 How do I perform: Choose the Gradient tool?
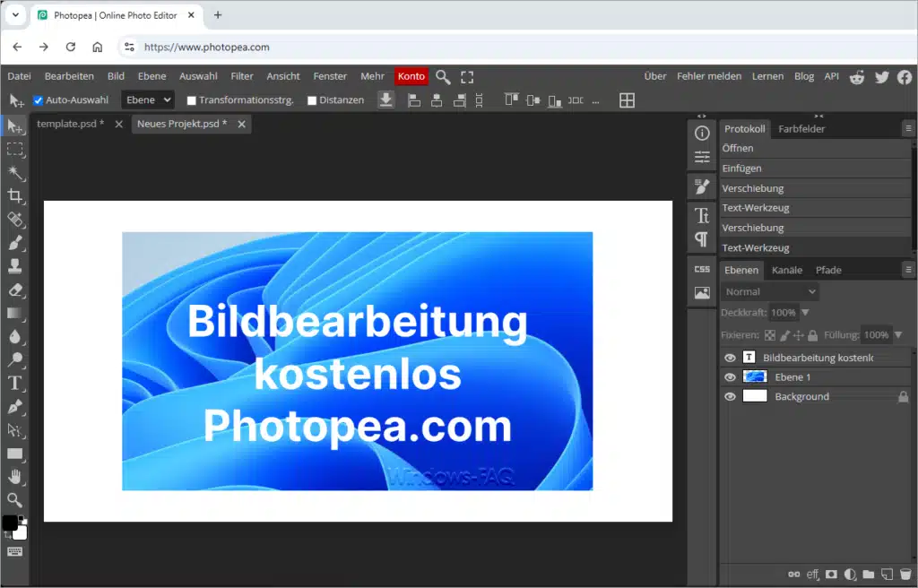[x=13, y=313]
